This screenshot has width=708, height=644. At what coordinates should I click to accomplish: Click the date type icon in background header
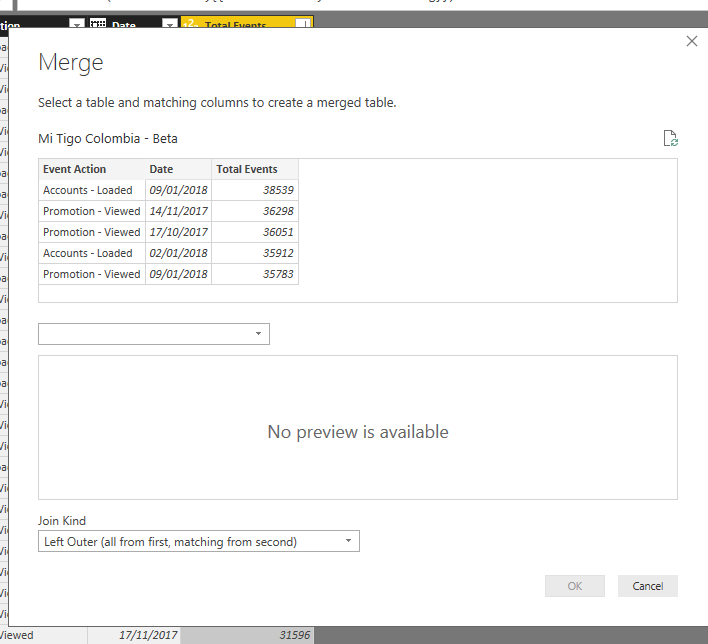(98, 23)
